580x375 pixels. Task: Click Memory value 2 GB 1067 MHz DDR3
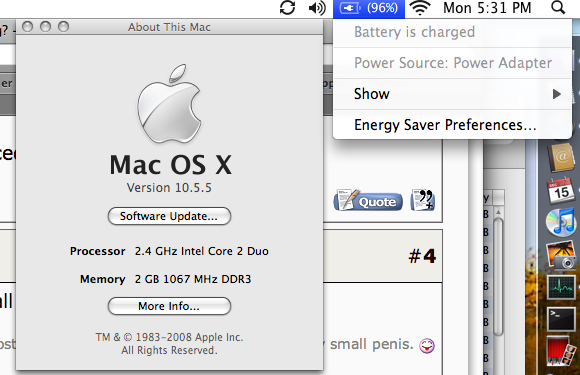(x=193, y=279)
